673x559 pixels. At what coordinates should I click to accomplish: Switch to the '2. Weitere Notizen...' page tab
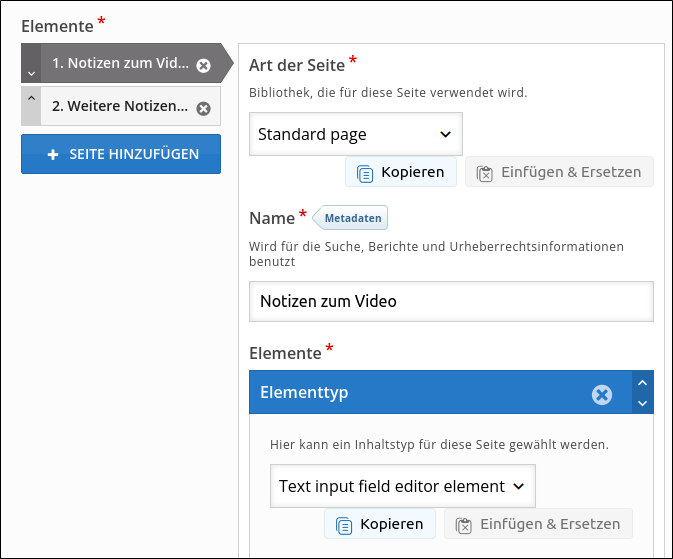click(120, 106)
